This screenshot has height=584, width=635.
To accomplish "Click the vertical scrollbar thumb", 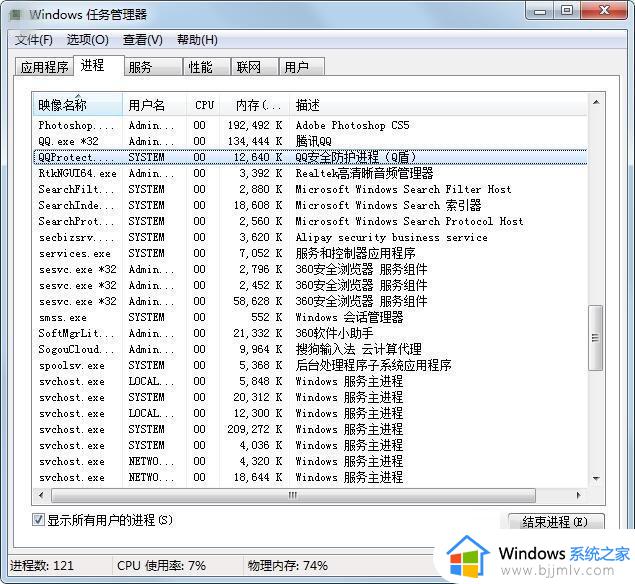I will (x=595, y=338).
